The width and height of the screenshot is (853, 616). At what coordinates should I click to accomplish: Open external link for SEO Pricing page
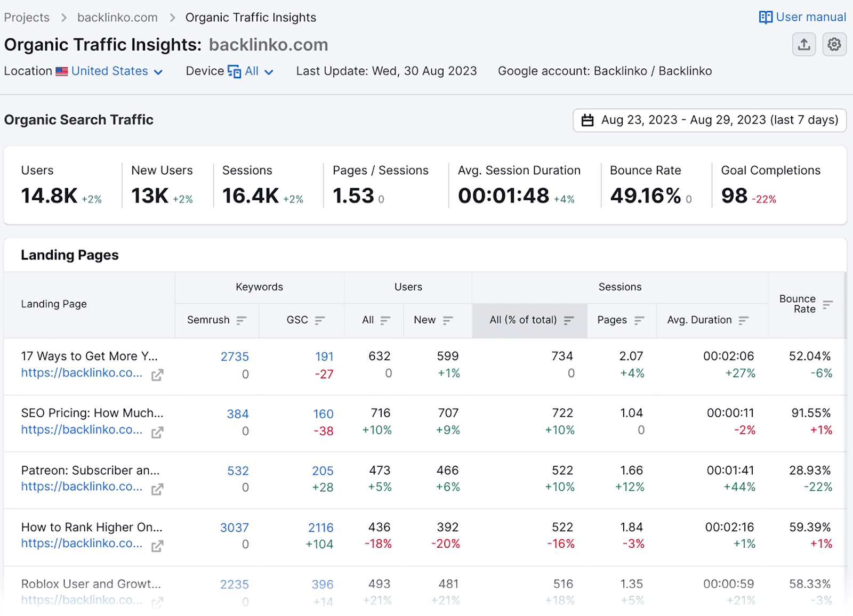157,432
